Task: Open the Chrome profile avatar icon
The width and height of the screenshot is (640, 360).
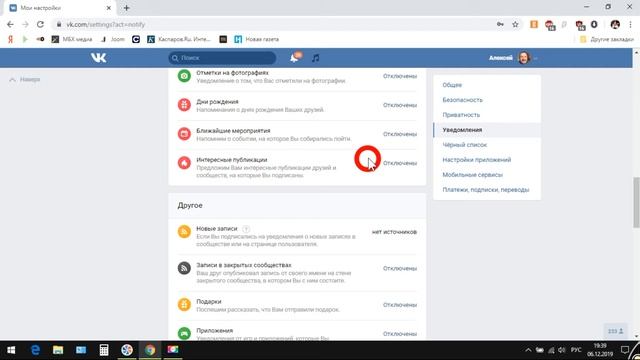Action: pyautogui.click(x=615, y=24)
